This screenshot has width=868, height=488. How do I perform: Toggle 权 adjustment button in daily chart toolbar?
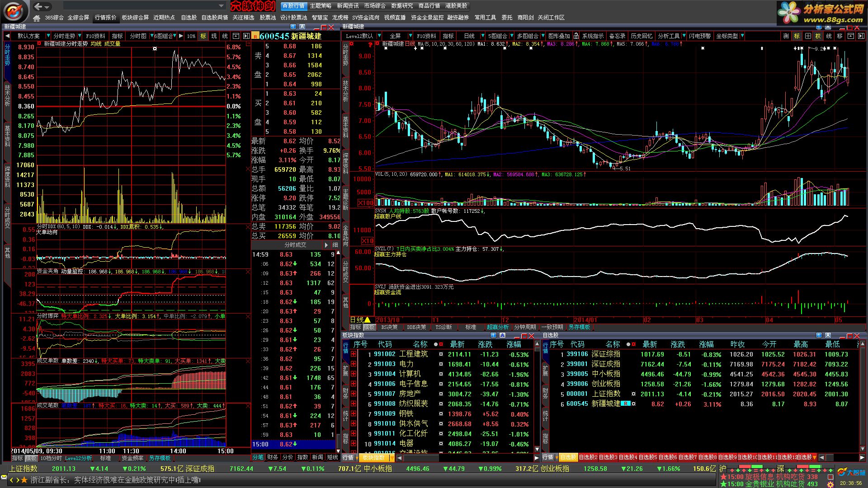[818, 36]
